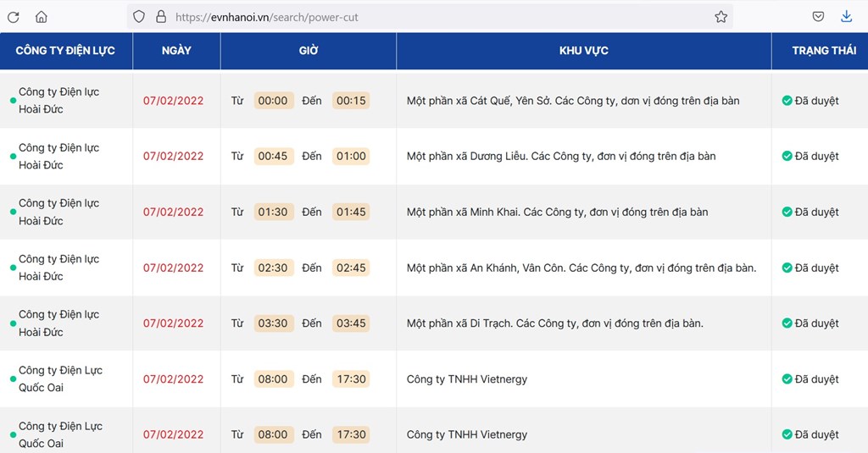Viewport: 868px width, 453px height.
Task: Click the TRẠNG THÁI column header
Action: (824, 51)
